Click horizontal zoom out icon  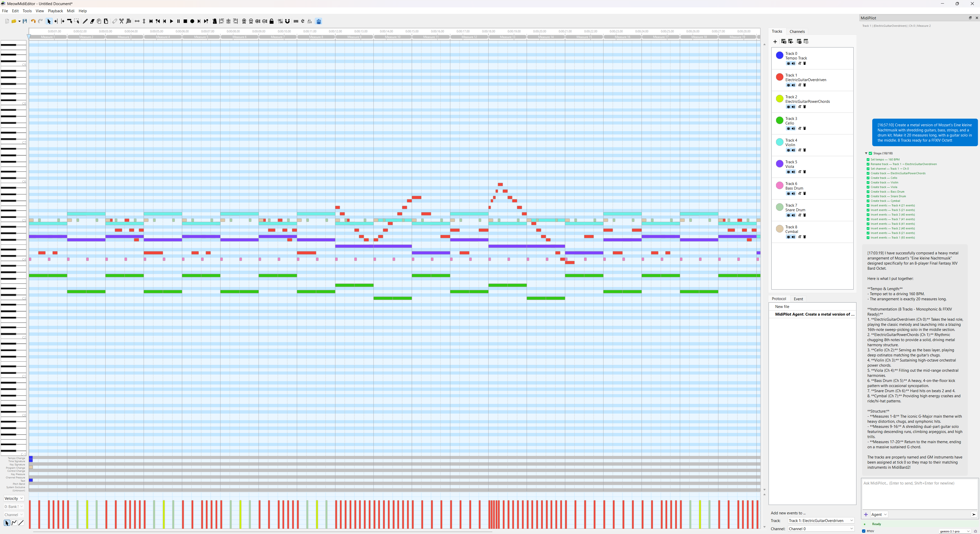(x=251, y=21)
